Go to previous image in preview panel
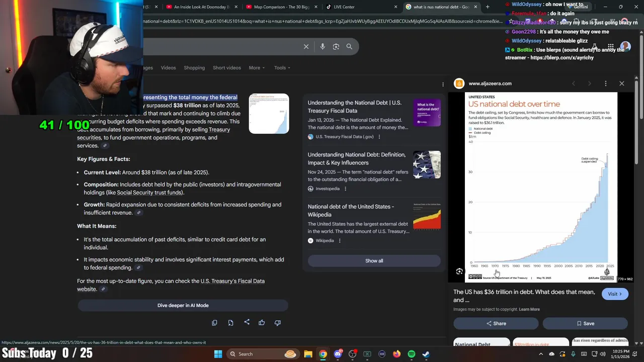Screen dimensions: 644x362 point(574,83)
